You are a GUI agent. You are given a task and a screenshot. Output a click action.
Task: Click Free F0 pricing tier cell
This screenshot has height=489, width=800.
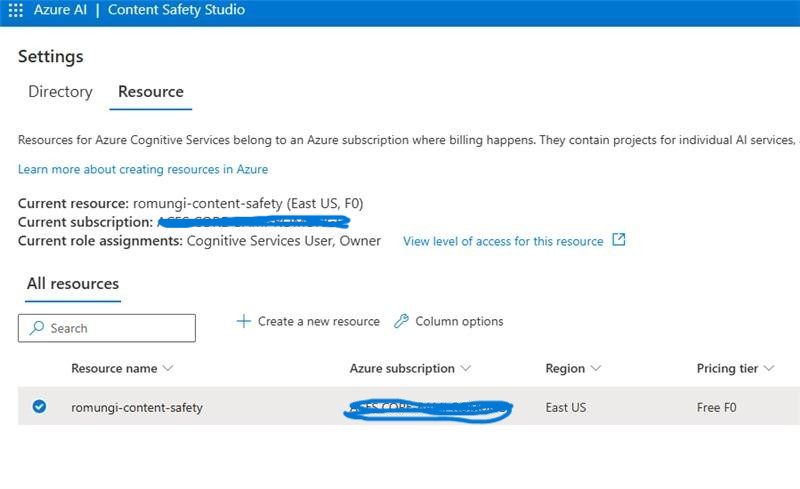coord(716,407)
